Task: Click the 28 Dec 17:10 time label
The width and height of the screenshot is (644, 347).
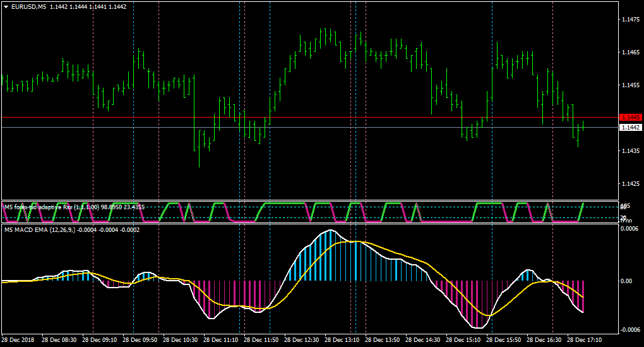Action: point(585,340)
